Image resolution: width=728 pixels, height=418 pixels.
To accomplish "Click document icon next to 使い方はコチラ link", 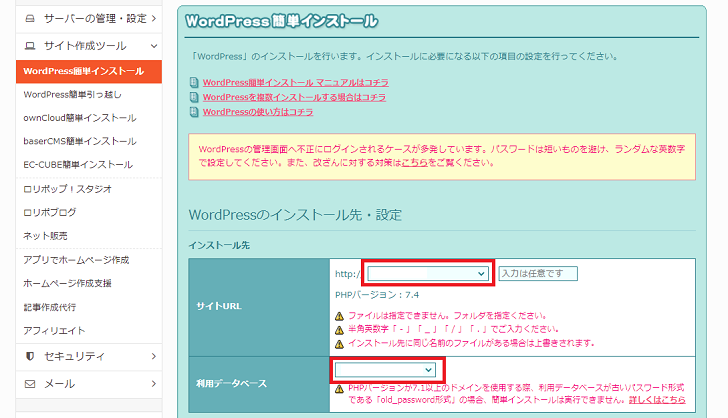I will [194, 112].
